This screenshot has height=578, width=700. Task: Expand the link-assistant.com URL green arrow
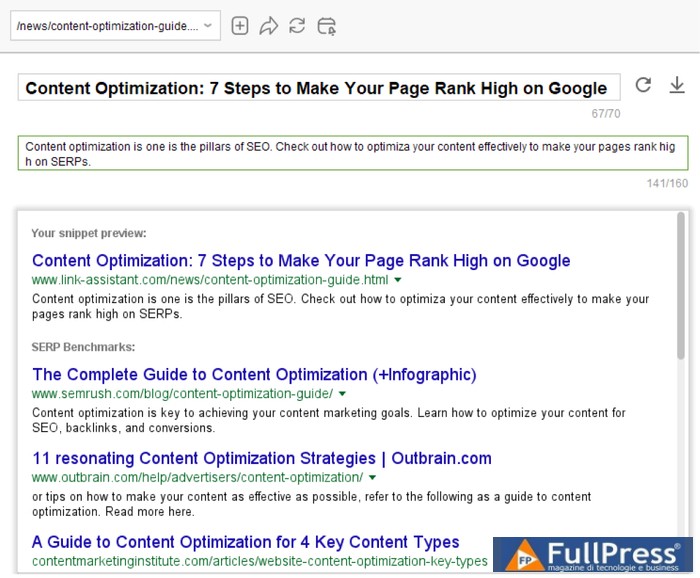398,280
